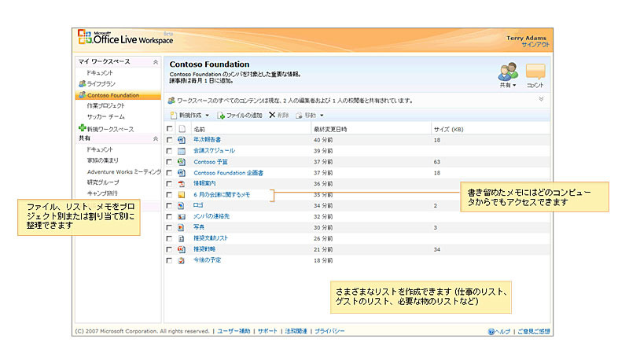This screenshot has height=364, width=629.
Task: Collapse the 共有 sidebar section
Action: click(155, 138)
